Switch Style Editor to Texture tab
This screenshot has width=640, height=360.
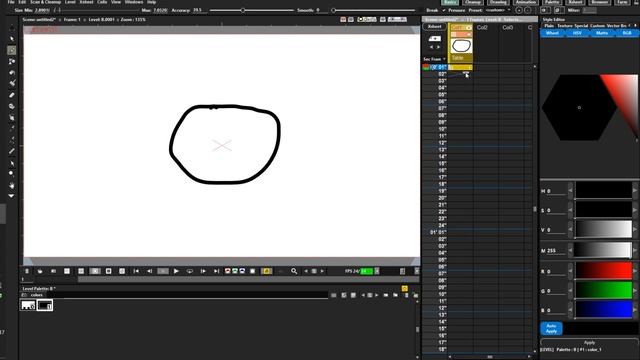(565, 26)
